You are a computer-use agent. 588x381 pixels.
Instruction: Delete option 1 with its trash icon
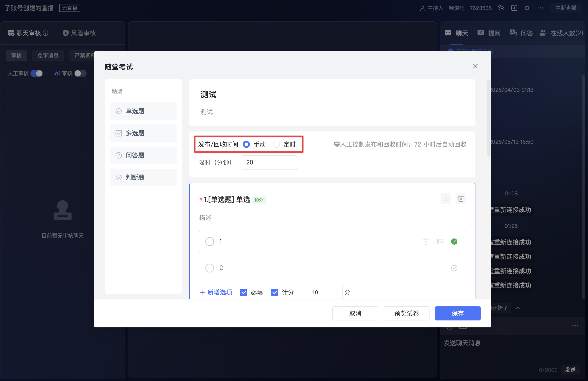[x=426, y=242]
